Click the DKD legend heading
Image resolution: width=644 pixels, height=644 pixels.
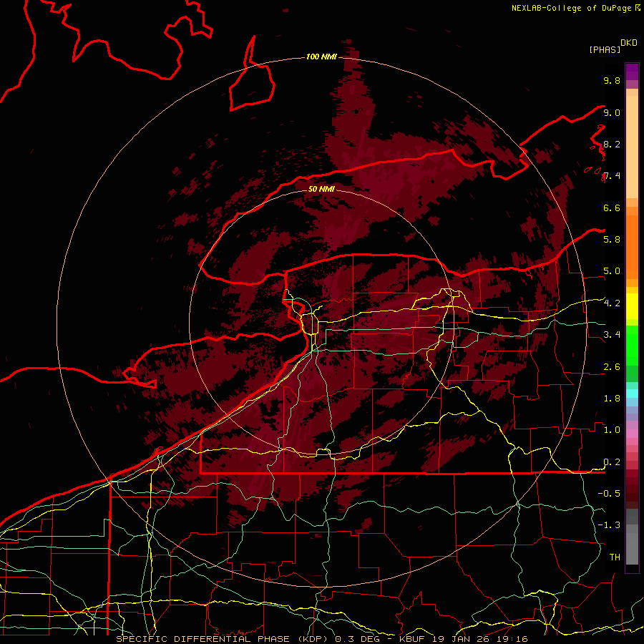[629, 43]
